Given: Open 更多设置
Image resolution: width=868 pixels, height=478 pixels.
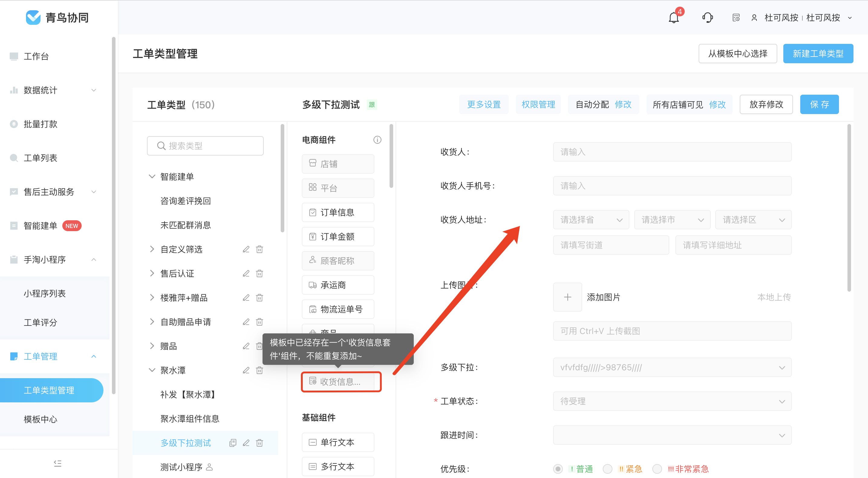Looking at the screenshot, I should (x=484, y=104).
